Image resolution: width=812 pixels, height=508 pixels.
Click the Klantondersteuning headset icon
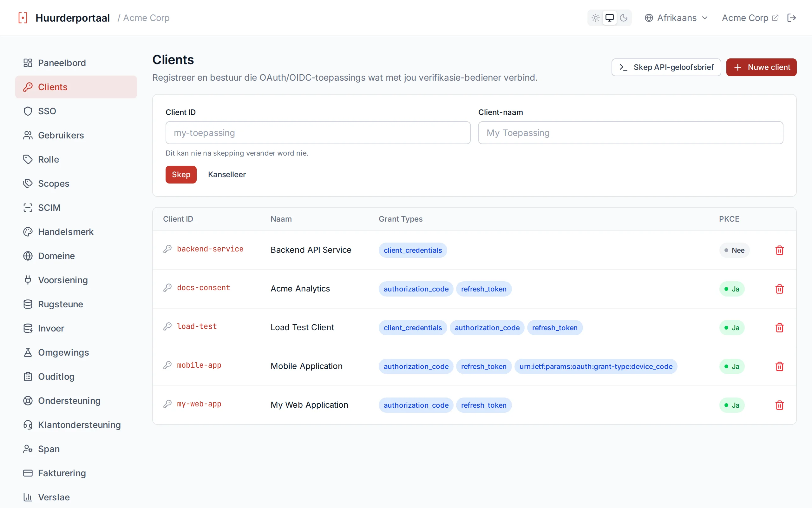point(28,425)
